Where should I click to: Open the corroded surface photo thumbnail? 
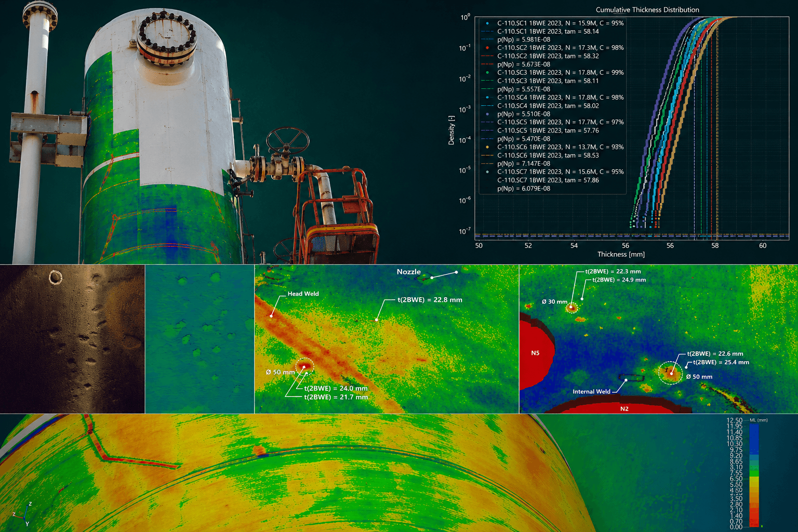coord(72,339)
